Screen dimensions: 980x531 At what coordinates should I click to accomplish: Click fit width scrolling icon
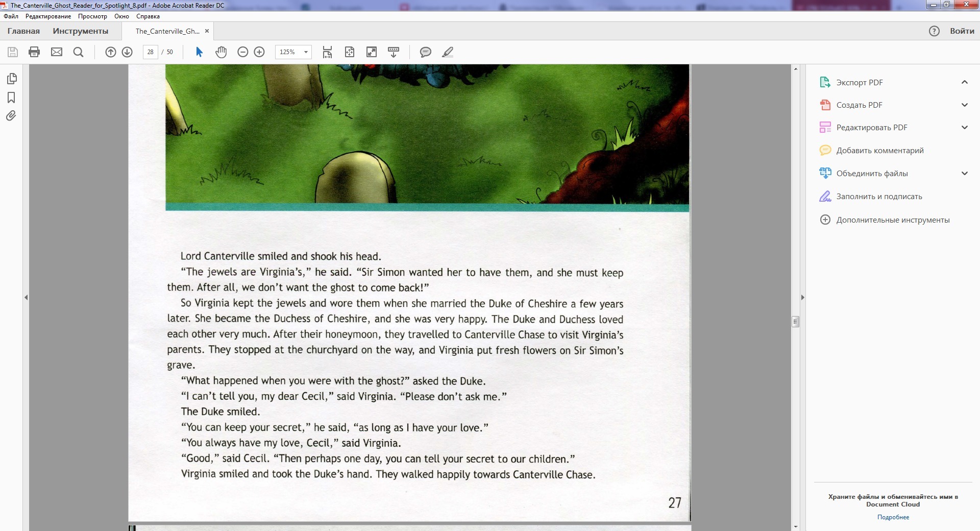click(x=327, y=52)
